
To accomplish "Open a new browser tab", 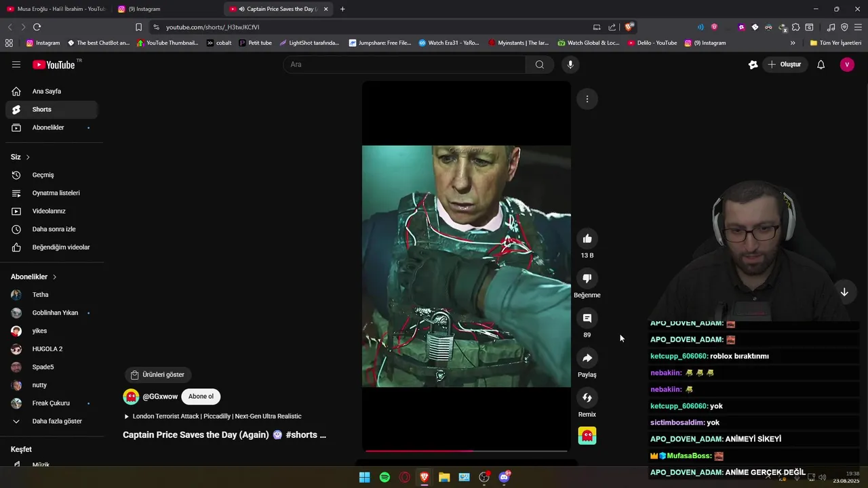I will pos(342,9).
